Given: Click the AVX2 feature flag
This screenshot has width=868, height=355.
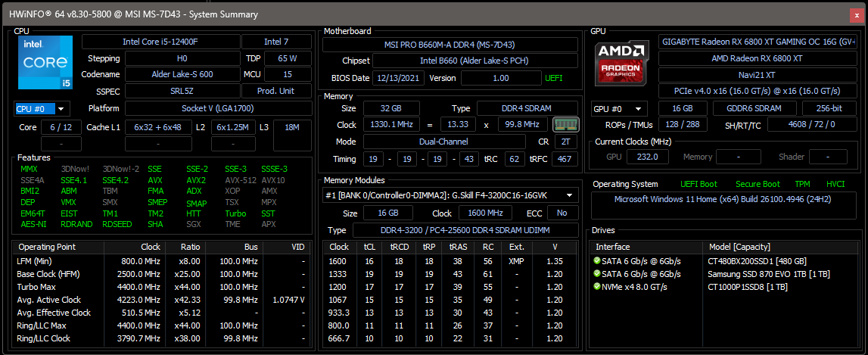Looking at the screenshot, I should 196,180.
